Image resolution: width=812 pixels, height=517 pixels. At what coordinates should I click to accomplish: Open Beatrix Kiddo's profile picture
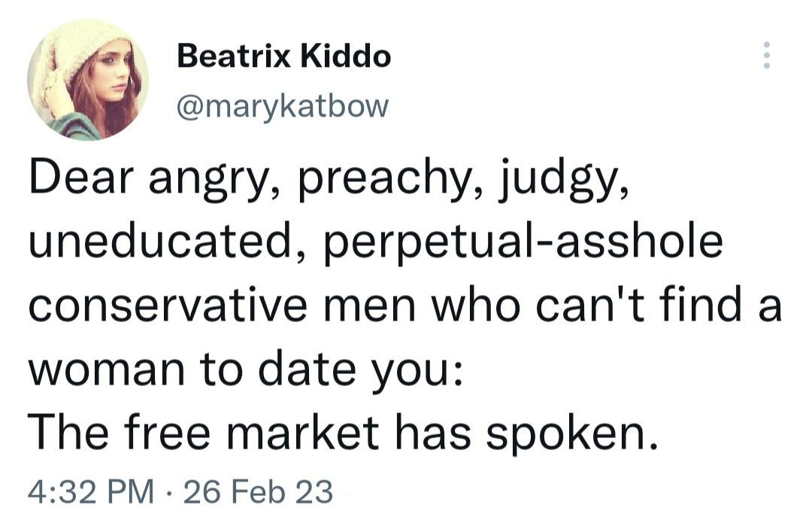[x=88, y=80]
